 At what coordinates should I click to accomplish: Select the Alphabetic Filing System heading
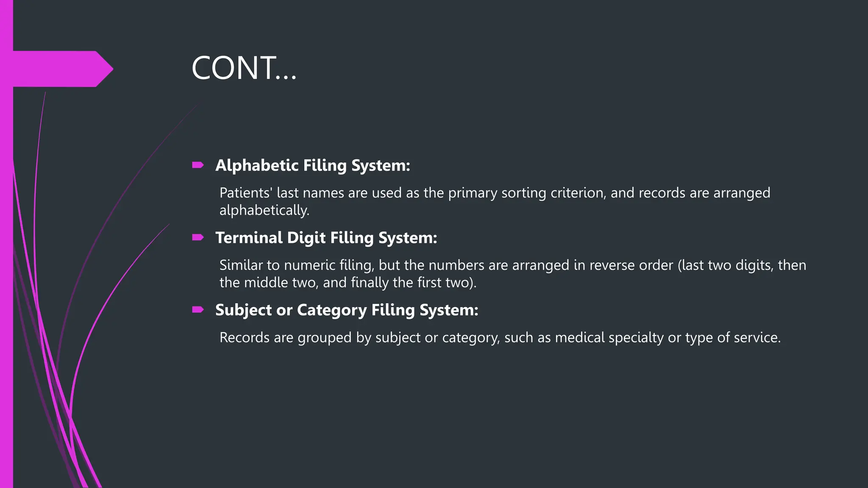(x=313, y=165)
